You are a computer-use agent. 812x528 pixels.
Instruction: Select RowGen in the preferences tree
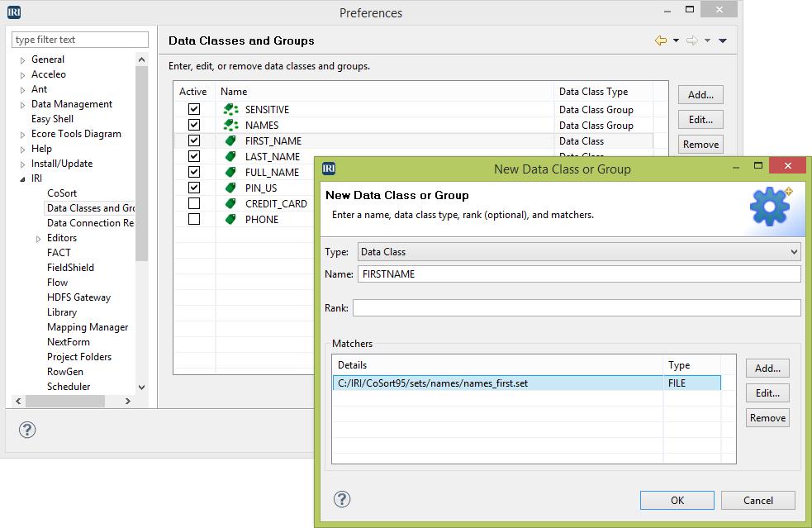click(65, 372)
